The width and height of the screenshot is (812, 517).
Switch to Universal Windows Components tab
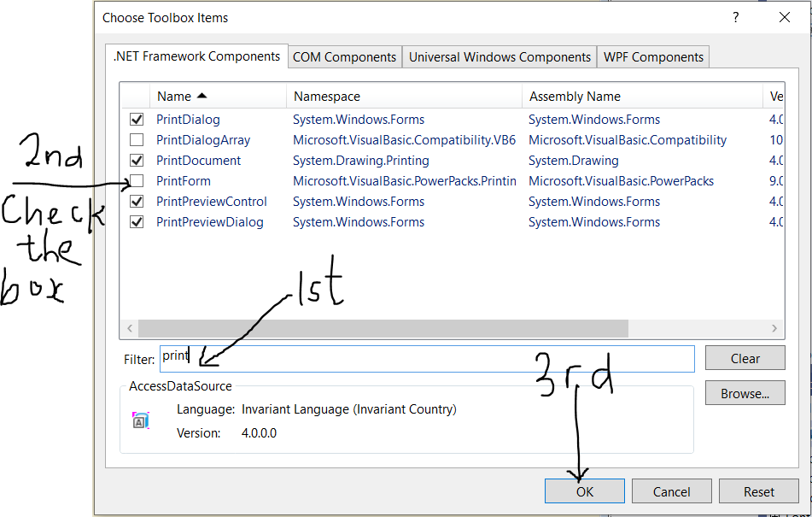point(499,57)
